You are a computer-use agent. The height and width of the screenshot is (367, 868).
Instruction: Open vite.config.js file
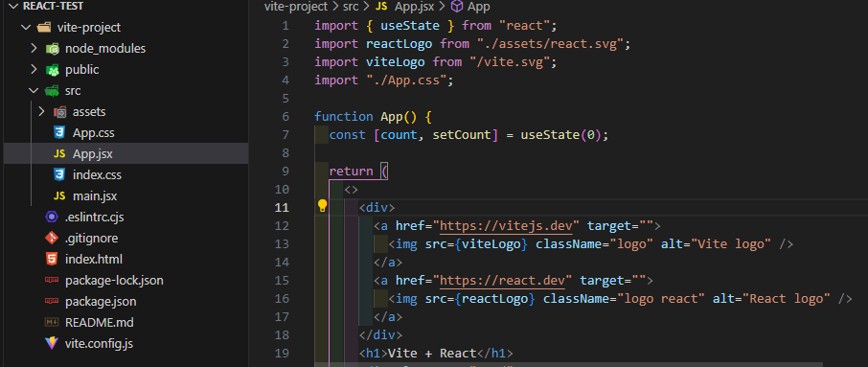99,343
